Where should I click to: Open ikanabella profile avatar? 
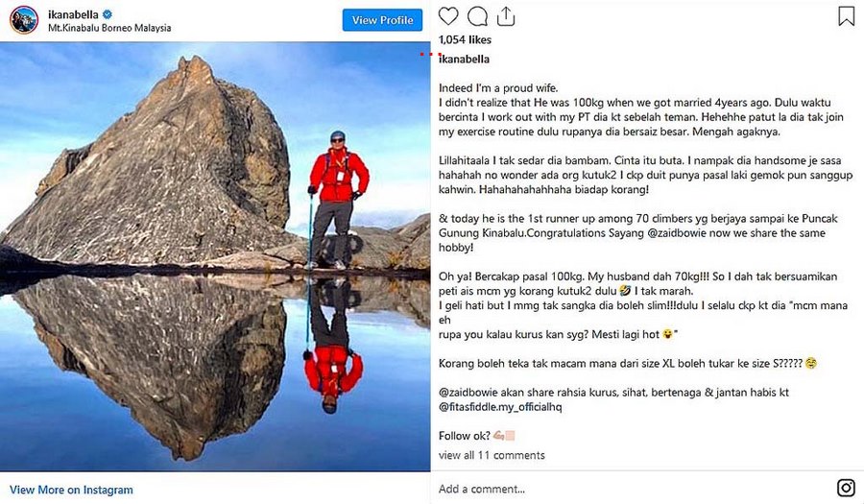[24, 20]
